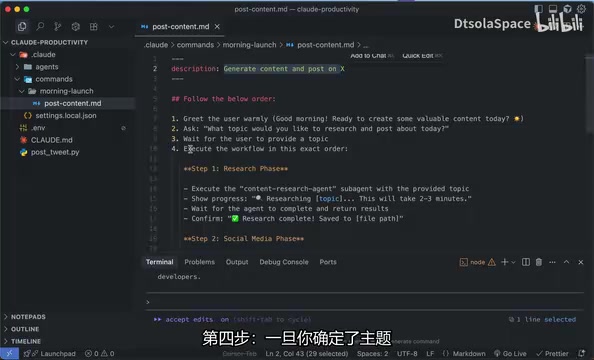Open the Run and Debug icon
Viewport: 594px width, 360px height.
click(x=75, y=27)
